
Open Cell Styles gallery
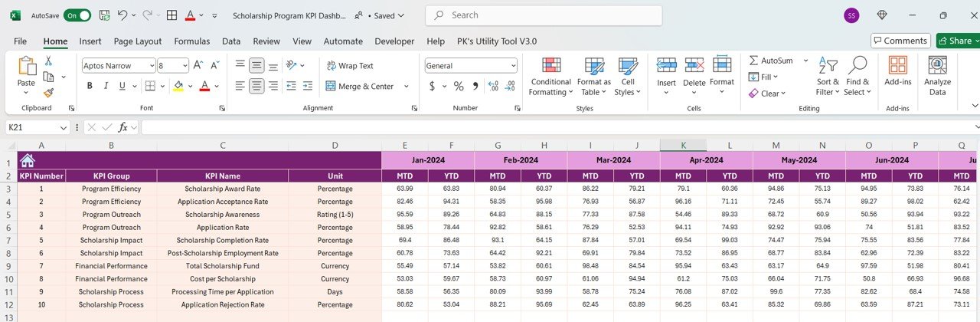[x=628, y=76]
